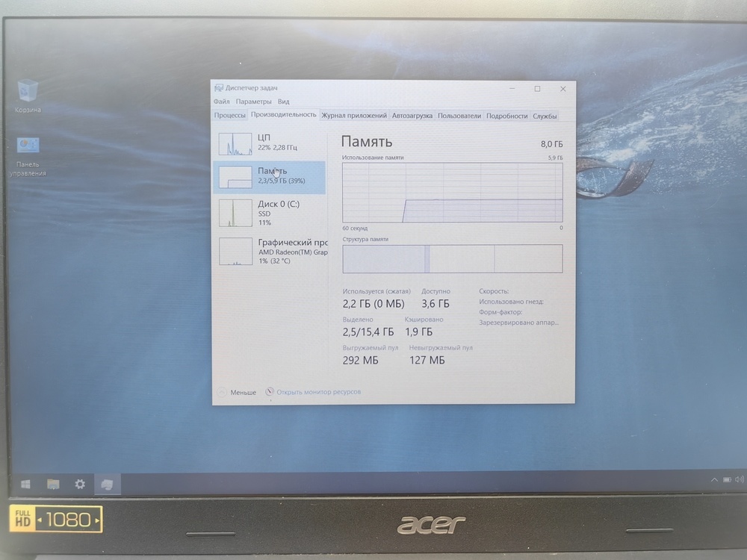This screenshot has width=747, height=560.
Task: Click the 292 МБ paged pool value
Action: (x=361, y=360)
